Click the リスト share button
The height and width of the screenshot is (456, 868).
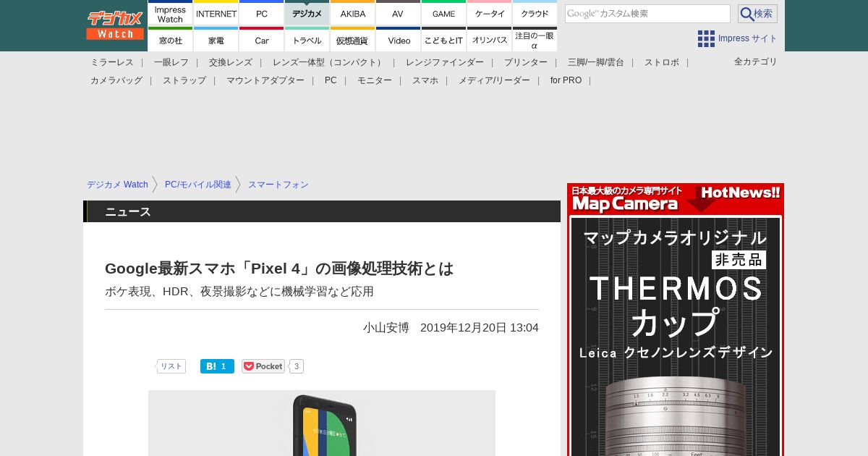(171, 366)
